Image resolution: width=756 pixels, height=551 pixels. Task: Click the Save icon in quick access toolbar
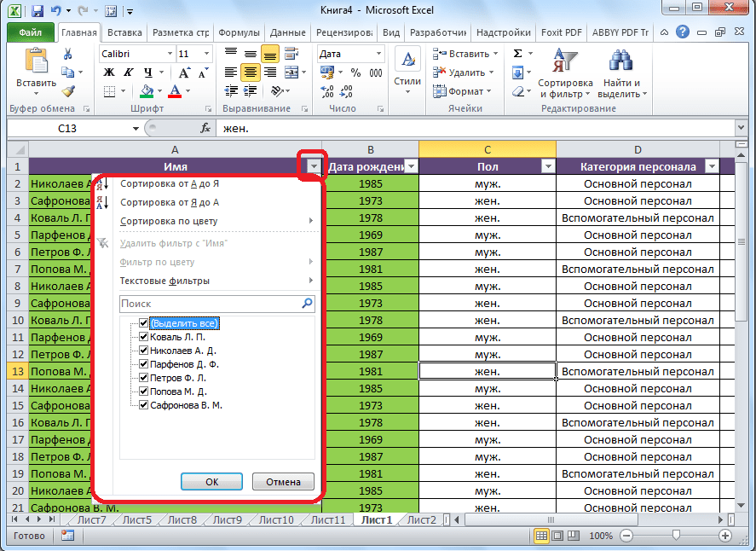click(x=37, y=12)
